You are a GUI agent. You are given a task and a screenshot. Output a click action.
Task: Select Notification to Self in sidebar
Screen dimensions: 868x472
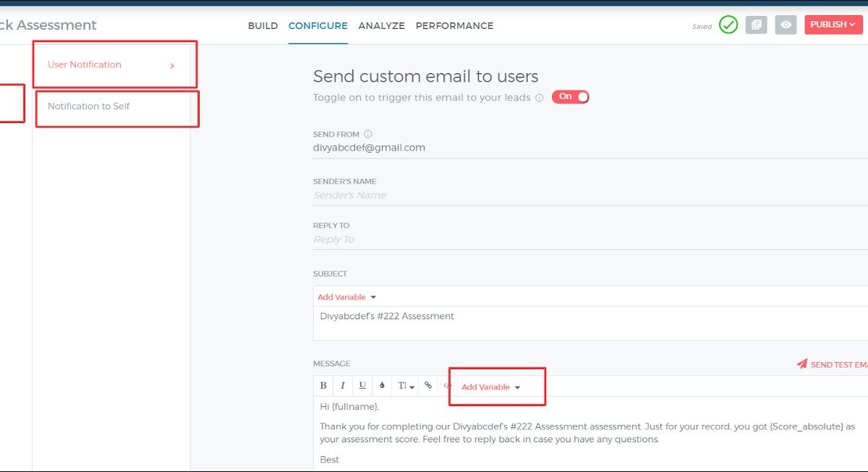[x=89, y=106]
